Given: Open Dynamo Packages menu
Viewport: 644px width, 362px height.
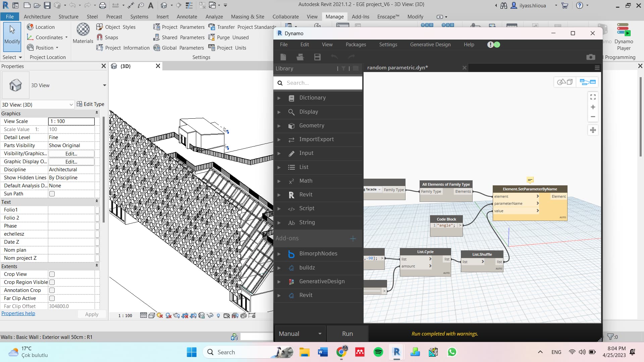Looking at the screenshot, I should 356,45.
